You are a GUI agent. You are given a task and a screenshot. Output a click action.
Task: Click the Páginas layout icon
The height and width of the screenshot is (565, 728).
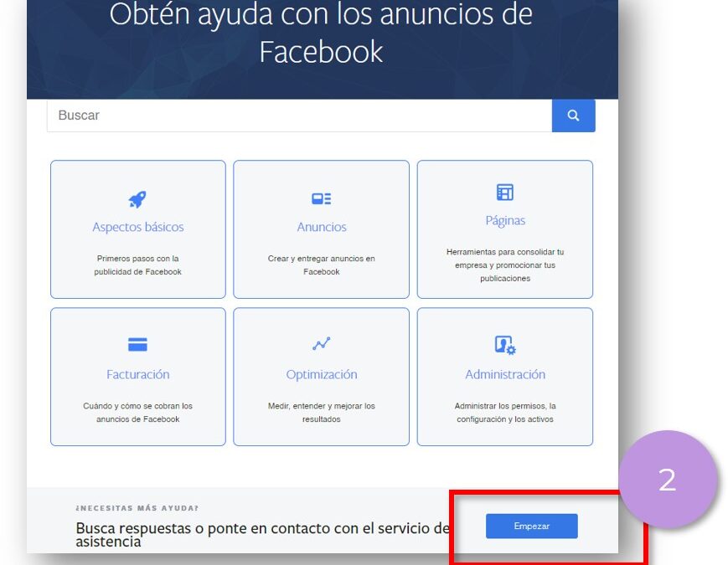[x=505, y=192]
